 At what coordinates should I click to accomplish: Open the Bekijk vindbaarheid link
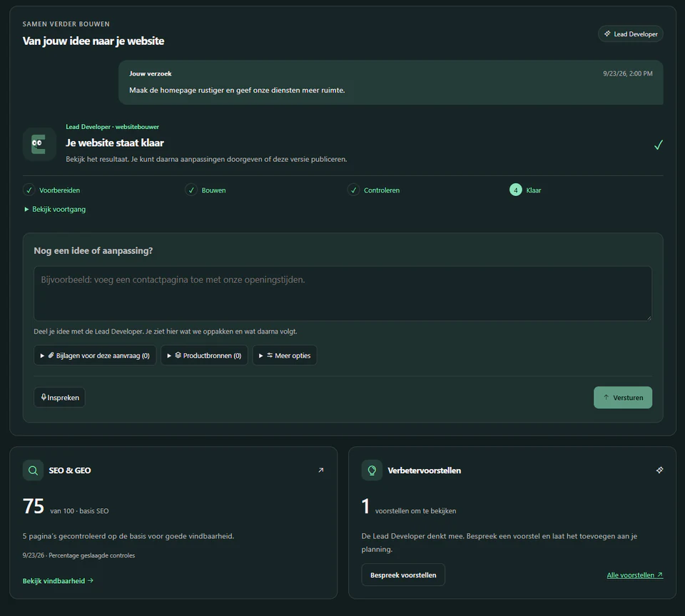[58, 581]
